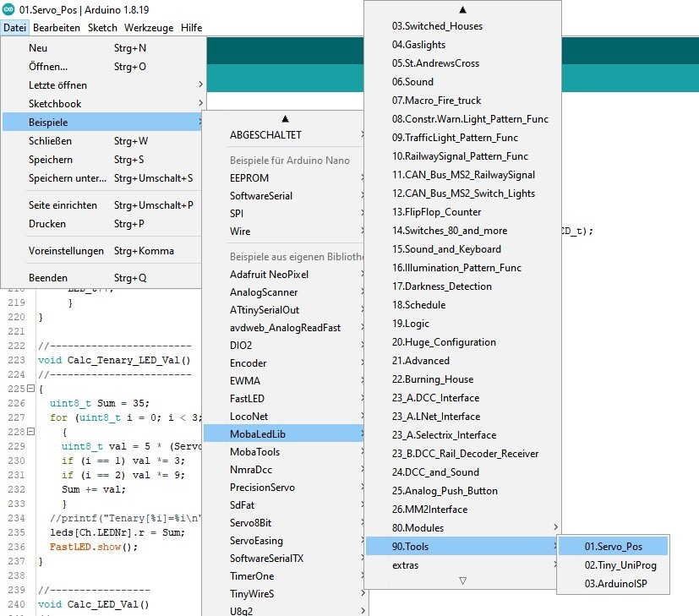Viewport: 699px width, 616px height.
Task: Collapse the code fold marker at line 225
Action: coord(30,388)
